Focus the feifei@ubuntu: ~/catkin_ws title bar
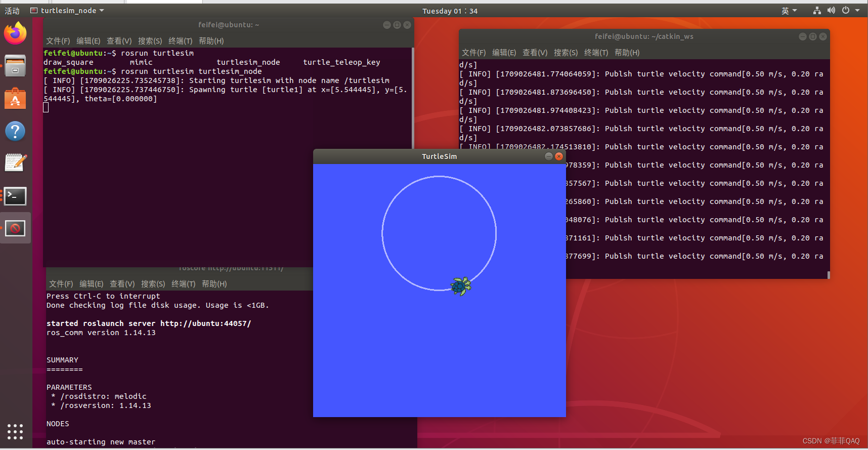The height and width of the screenshot is (450, 868). [644, 36]
